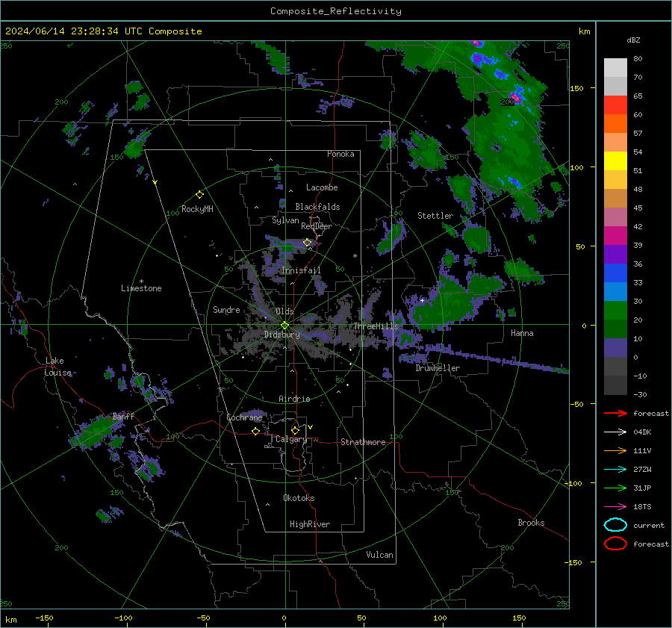The width and height of the screenshot is (672, 628).
Task: Click the Strathmore label
Action: pyautogui.click(x=363, y=442)
